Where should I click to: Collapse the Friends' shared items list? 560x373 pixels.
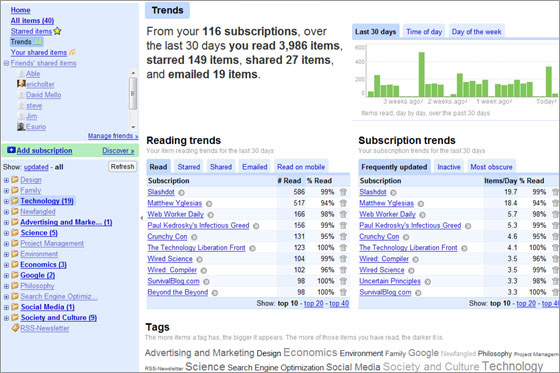click(x=6, y=63)
